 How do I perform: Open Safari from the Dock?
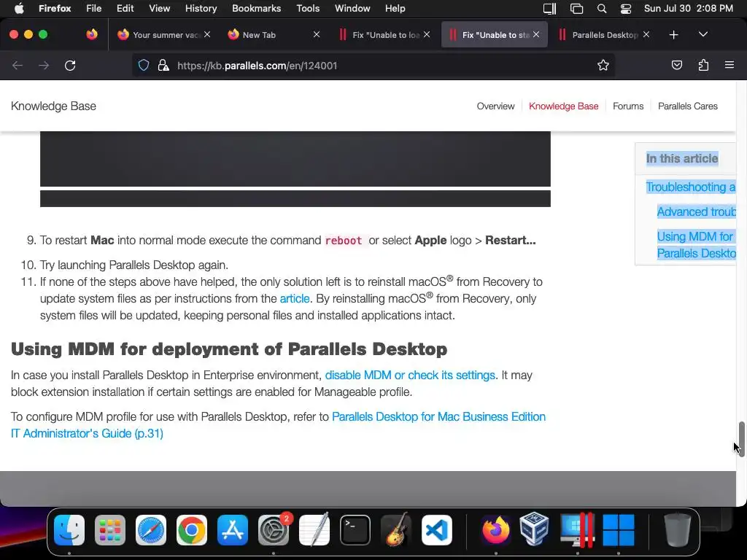click(x=151, y=530)
